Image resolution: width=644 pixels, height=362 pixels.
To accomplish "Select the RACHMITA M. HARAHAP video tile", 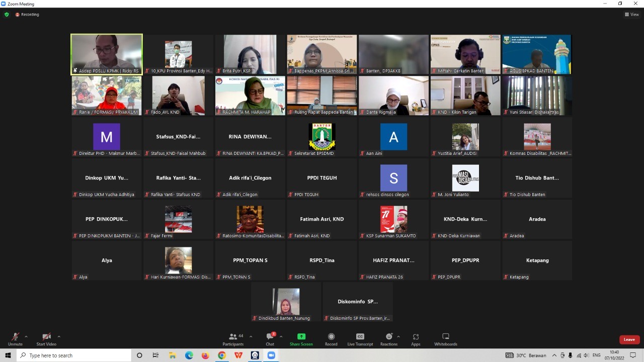I will point(250,96).
